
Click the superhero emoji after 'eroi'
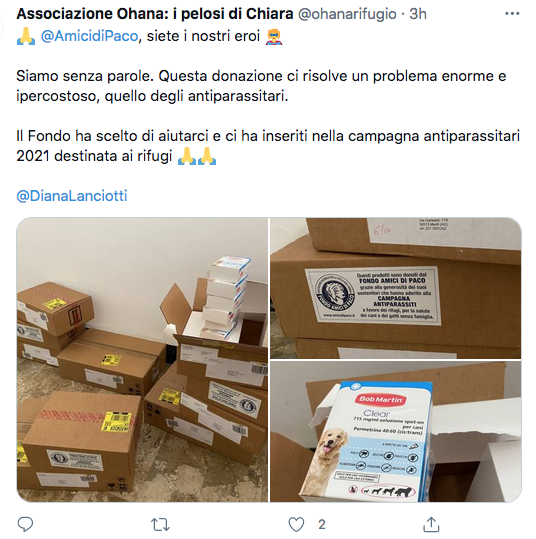[274, 36]
